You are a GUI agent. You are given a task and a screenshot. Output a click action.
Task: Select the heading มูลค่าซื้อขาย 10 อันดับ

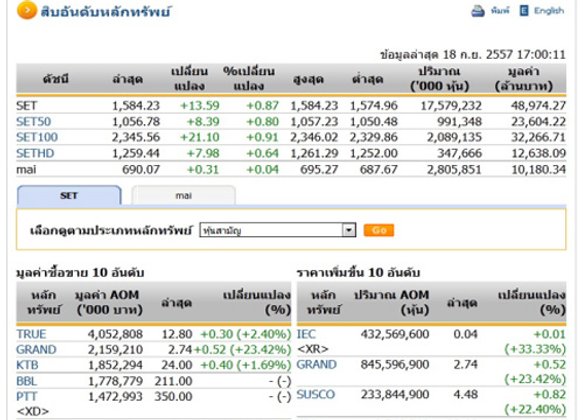click(x=80, y=273)
